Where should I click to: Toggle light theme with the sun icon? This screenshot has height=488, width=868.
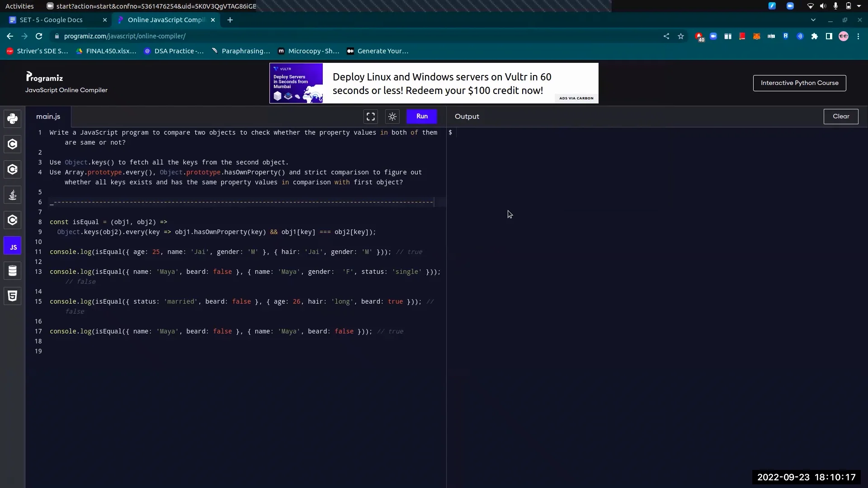pos(392,117)
